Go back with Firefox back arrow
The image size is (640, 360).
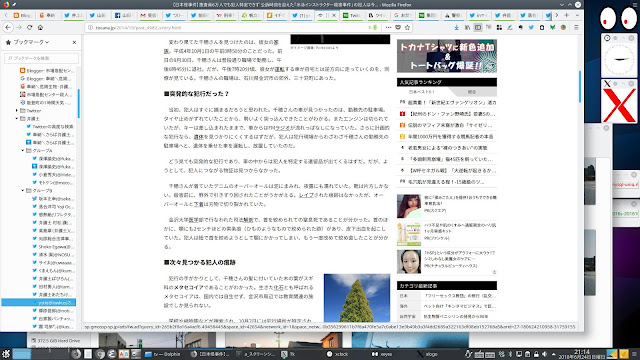tap(8, 27)
